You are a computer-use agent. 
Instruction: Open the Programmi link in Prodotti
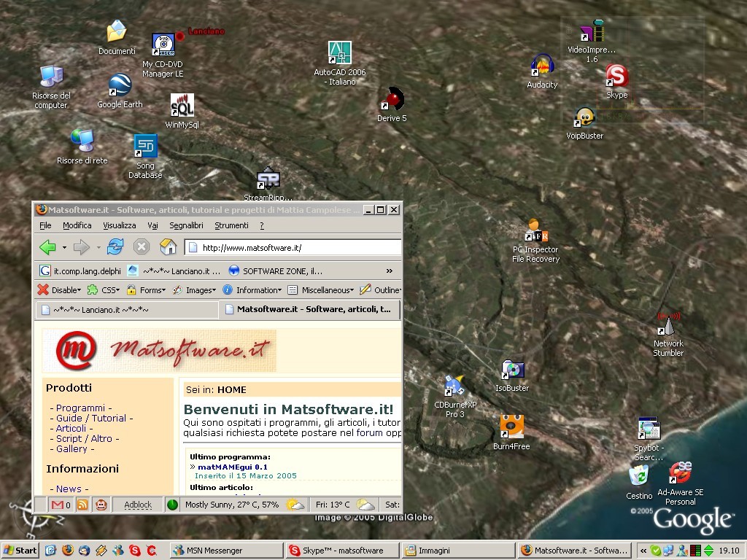pos(80,408)
